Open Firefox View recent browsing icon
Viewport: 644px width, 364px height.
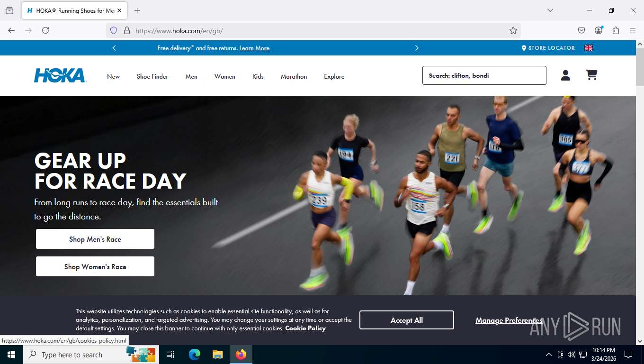(9, 10)
